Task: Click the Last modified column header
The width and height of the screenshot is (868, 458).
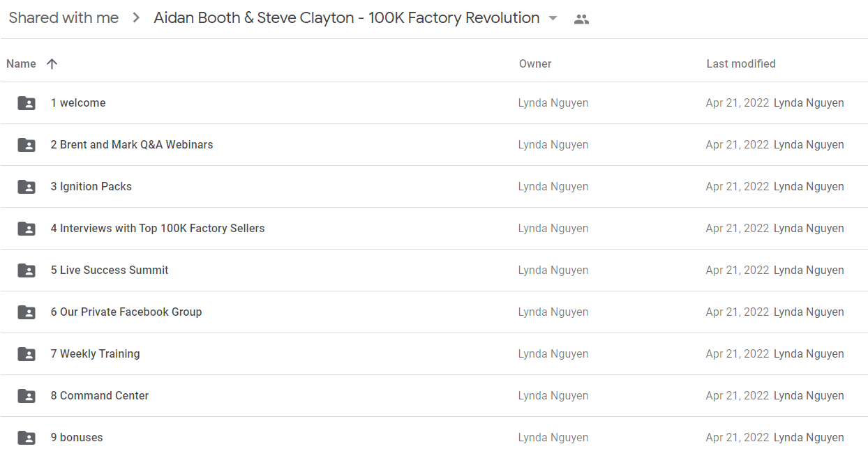Action: coord(741,63)
